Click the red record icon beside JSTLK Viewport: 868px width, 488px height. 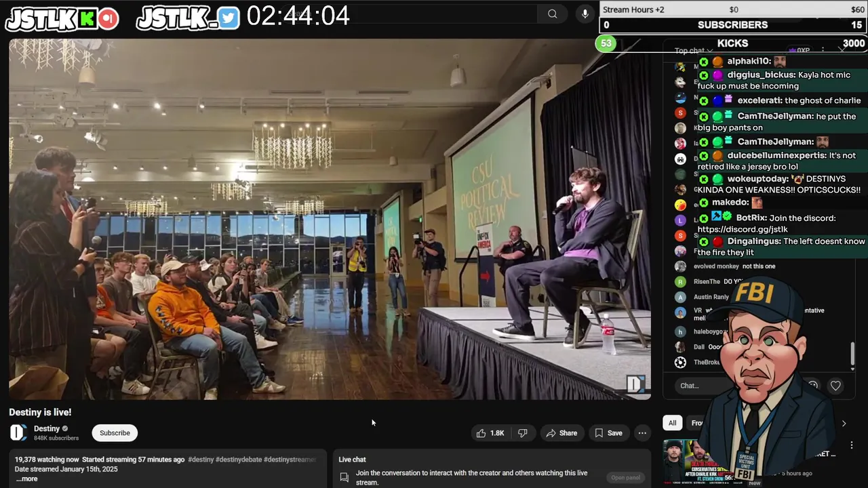(x=108, y=19)
